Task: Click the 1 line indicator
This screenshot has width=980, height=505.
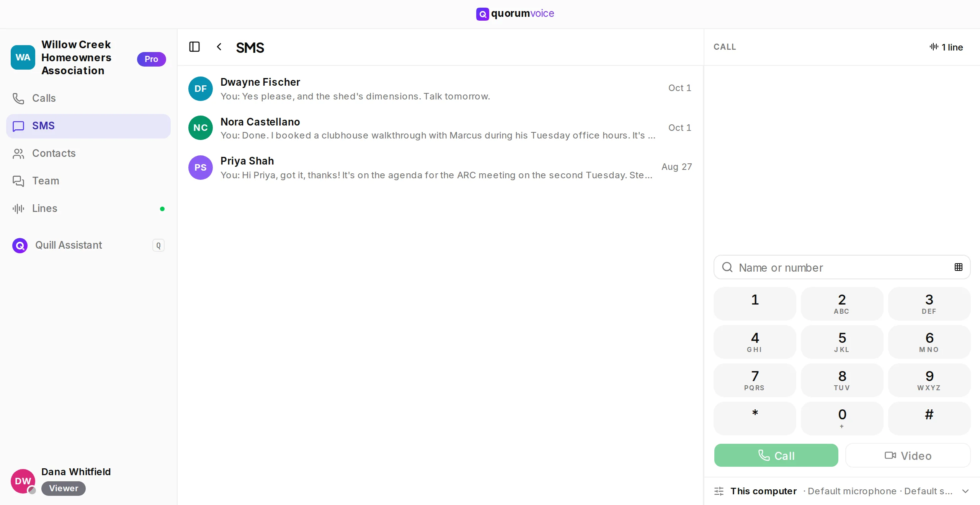Action: click(946, 47)
